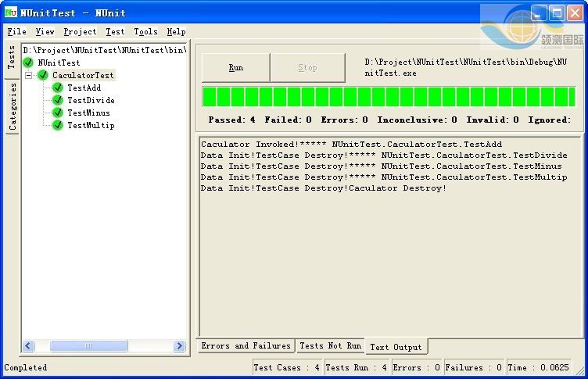Select the vertical Tests tab

pos(12,57)
